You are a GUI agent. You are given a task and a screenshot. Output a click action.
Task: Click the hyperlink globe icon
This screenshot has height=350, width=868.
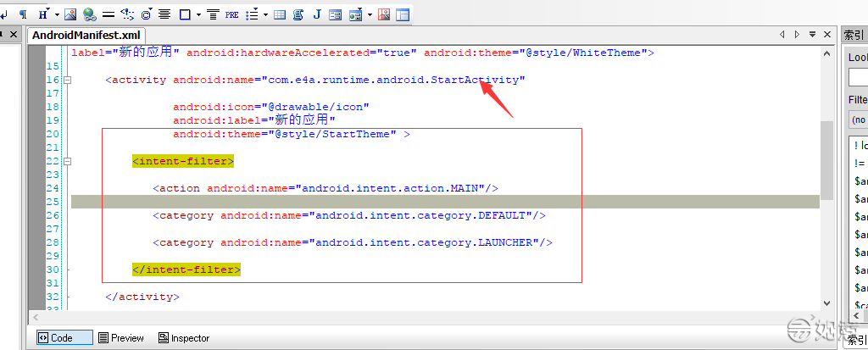(x=89, y=14)
